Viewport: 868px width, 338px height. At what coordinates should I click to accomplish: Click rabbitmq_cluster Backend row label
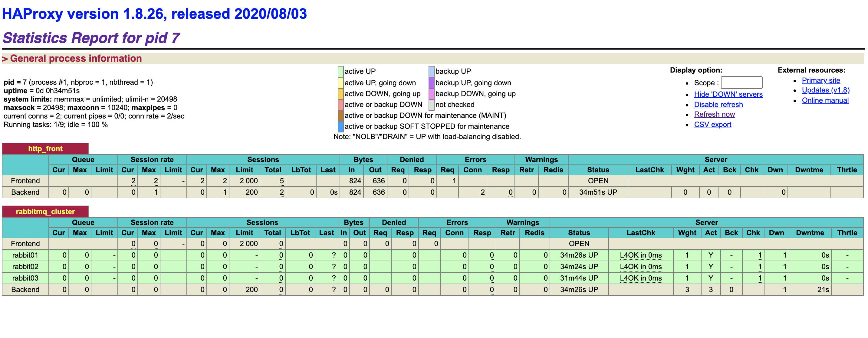click(x=25, y=290)
